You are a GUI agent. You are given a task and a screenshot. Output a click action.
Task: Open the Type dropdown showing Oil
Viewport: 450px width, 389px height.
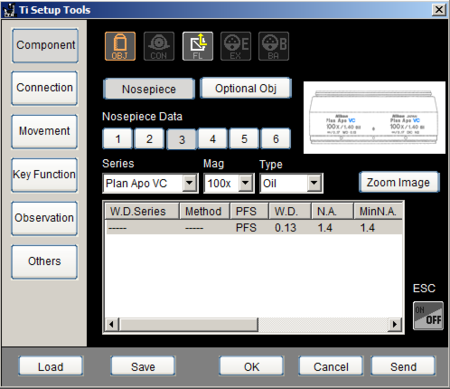pos(291,183)
